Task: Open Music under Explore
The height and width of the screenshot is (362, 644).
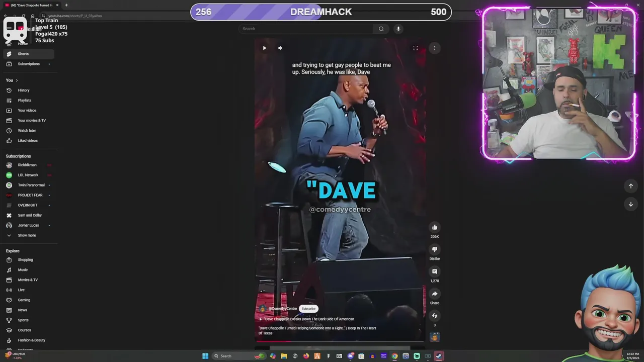Action: (28, 270)
